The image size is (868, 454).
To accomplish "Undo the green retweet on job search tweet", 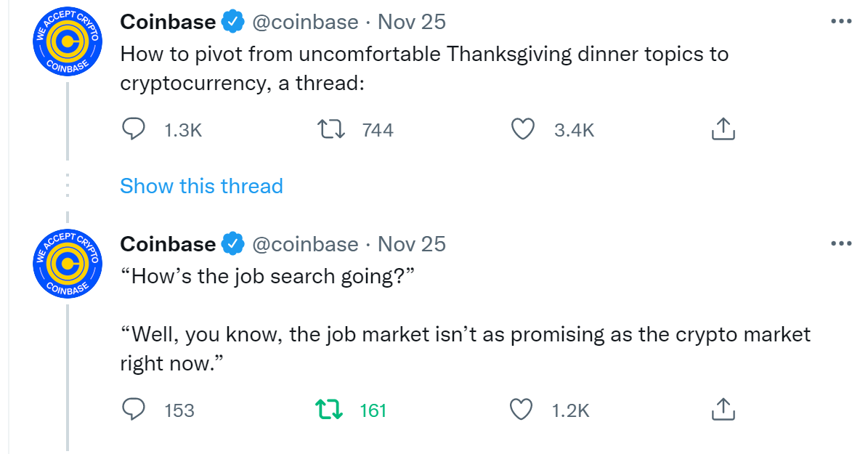I will pyautogui.click(x=329, y=410).
